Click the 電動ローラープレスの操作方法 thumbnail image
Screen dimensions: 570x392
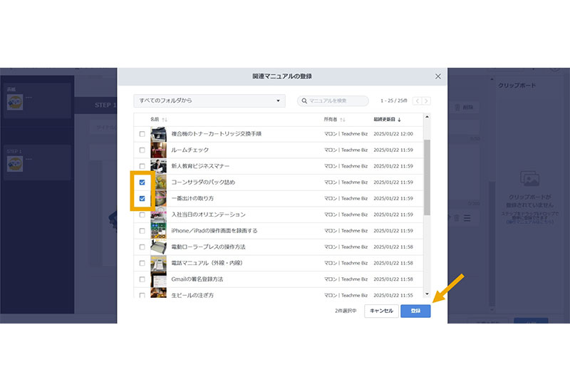(x=158, y=247)
